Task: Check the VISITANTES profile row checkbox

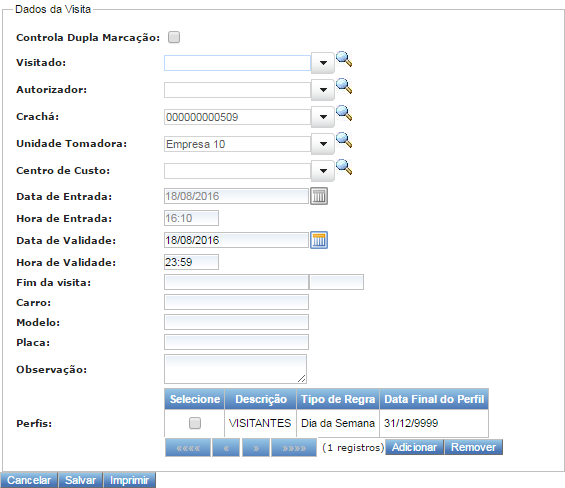Action: click(195, 423)
